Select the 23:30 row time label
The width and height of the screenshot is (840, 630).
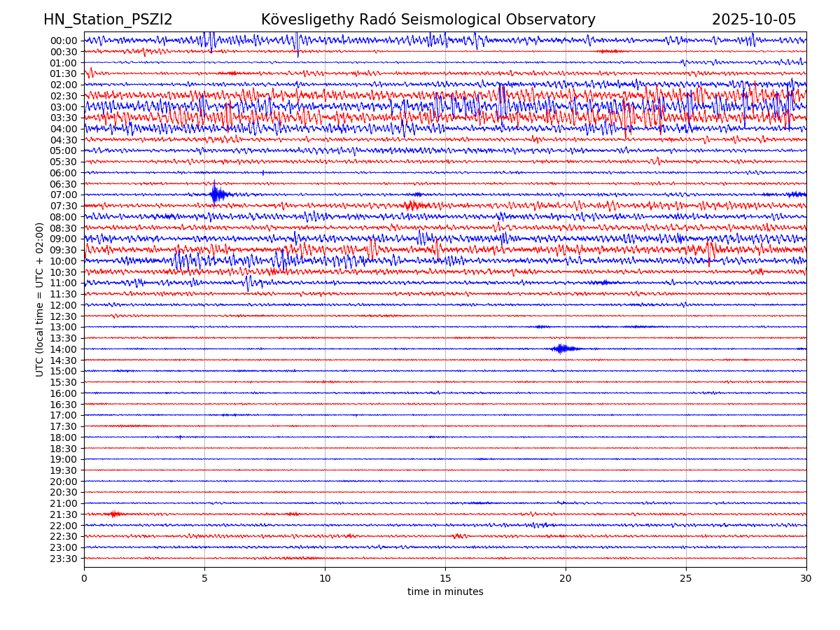coord(63,559)
